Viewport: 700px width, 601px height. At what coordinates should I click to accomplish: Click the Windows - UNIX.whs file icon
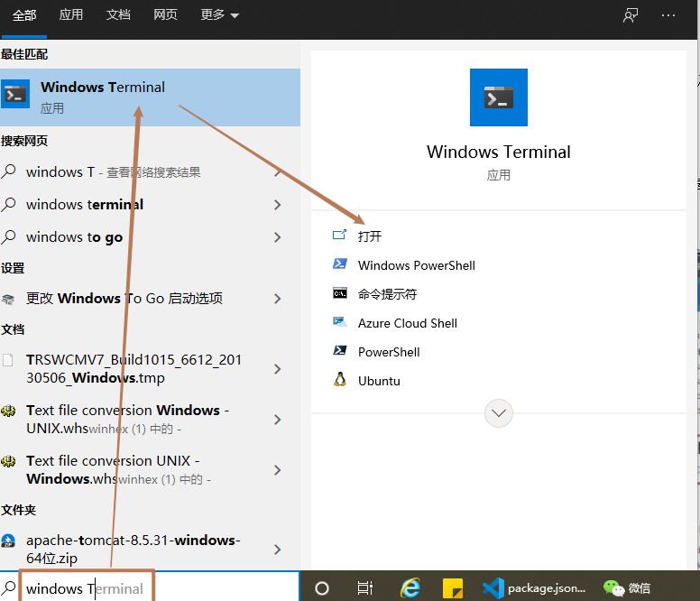coord(8,411)
